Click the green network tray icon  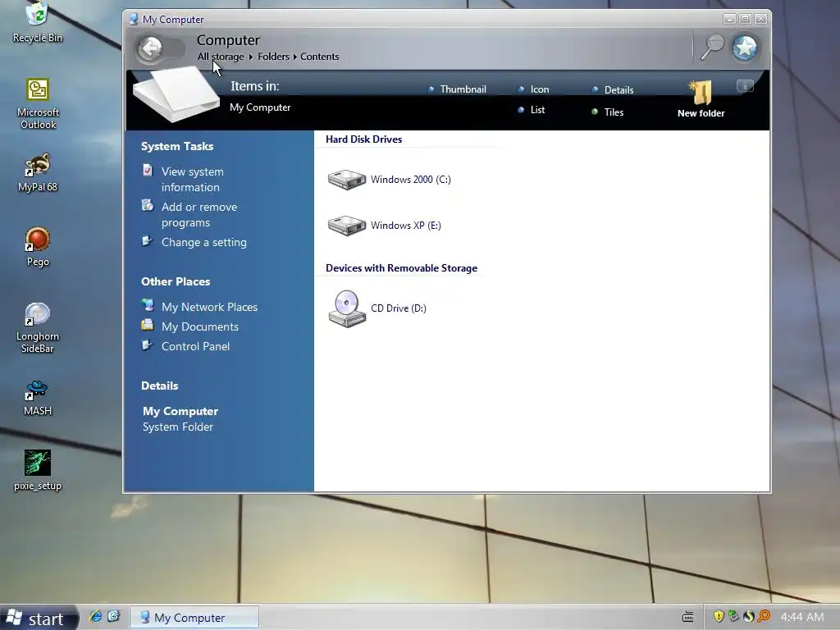[734, 617]
